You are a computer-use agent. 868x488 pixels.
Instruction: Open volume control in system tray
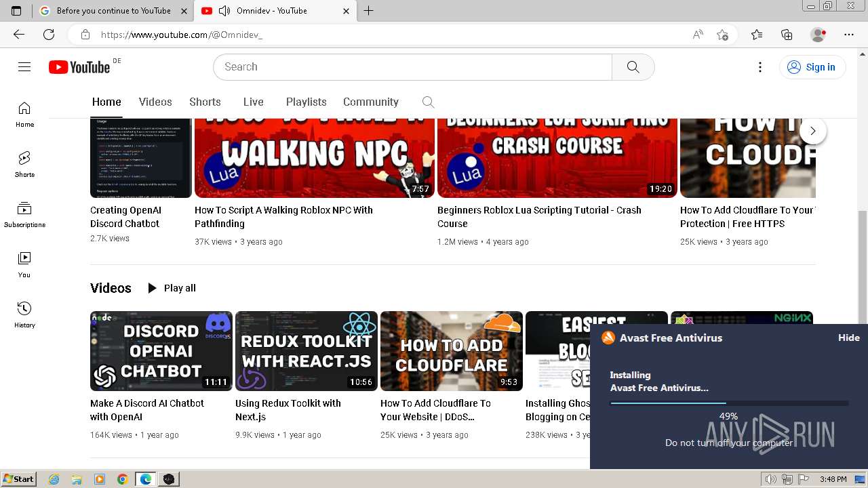tap(770, 479)
